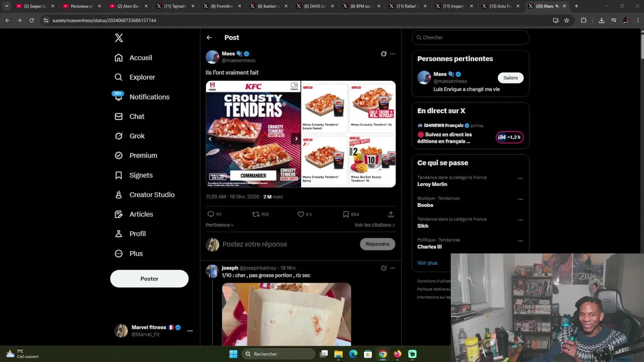Open browser extensions icon
Viewport: 644px width, 362px height.
584,20
